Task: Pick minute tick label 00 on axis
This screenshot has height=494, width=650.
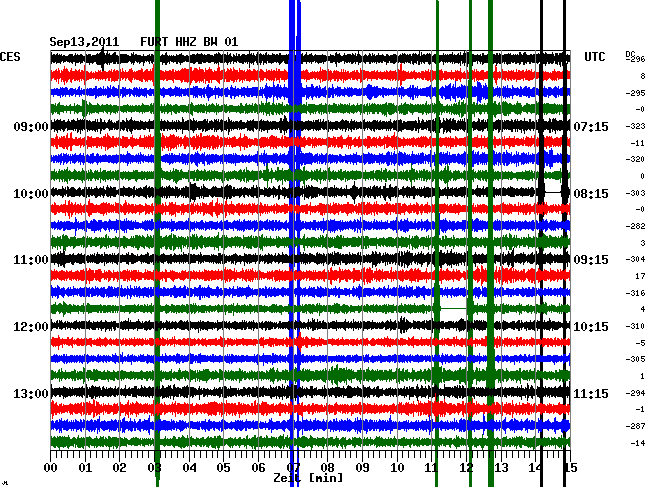Action: point(51,468)
